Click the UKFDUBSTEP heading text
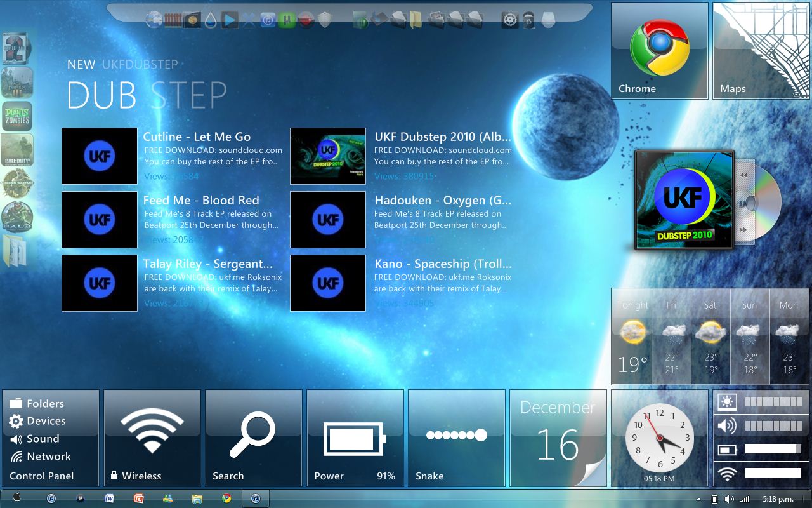 pyautogui.click(x=140, y=64)
